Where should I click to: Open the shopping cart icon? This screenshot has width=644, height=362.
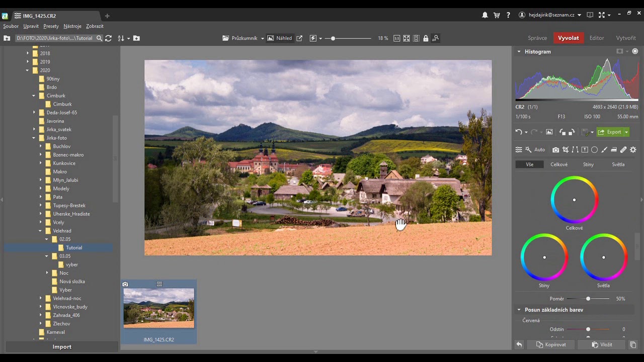click(497, 16)
